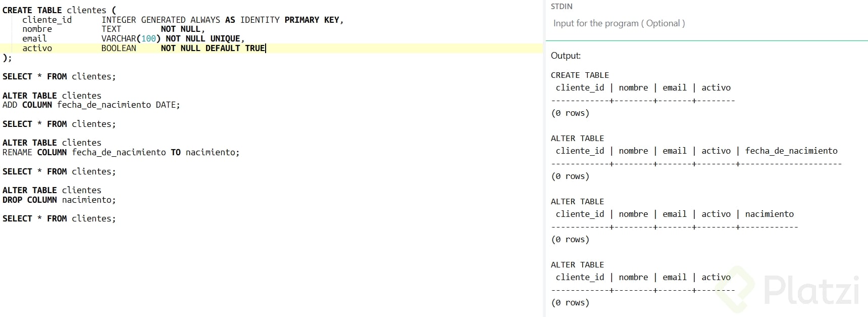Click the fecha_de_nacimiento column header in the output
The width and height of the screenshot is (868, 317).
pyautogui.click(x=791, y=151)
